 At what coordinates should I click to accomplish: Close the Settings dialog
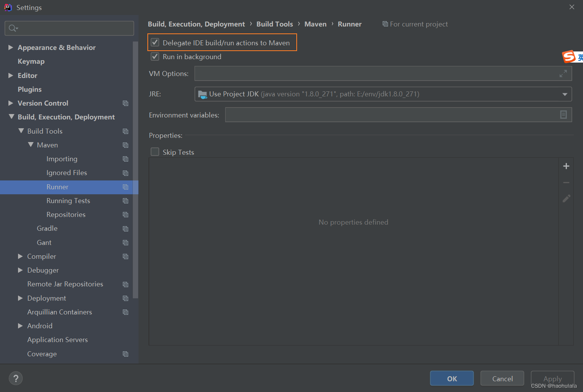click(572, 7)
